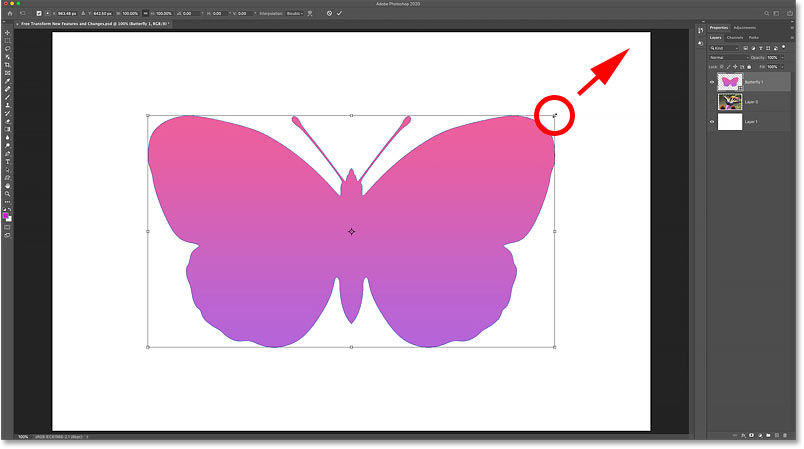Select the Eraser tool
Image resolution: width=804 pixels, height=449 pixels.
(8, 121)
